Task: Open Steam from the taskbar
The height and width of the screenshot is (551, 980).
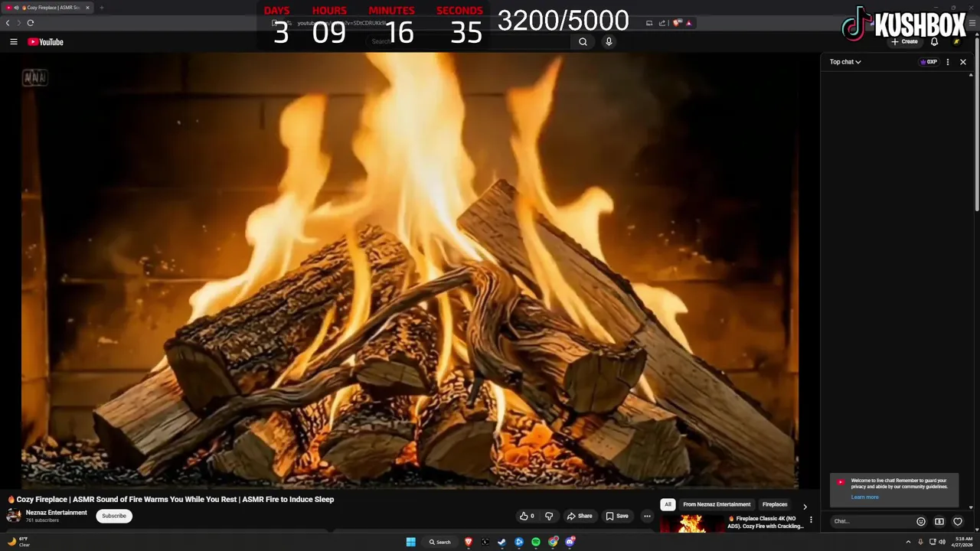Action: (x=502, y=542)
